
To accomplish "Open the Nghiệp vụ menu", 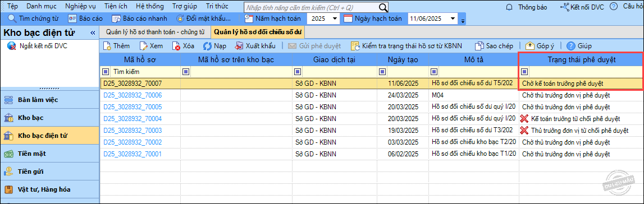I will 80,6.
